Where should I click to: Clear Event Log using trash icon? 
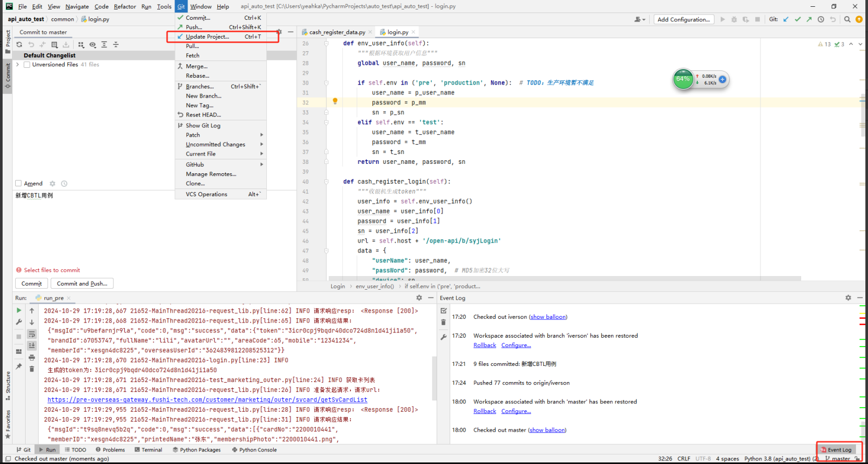(x=443, y=322)
